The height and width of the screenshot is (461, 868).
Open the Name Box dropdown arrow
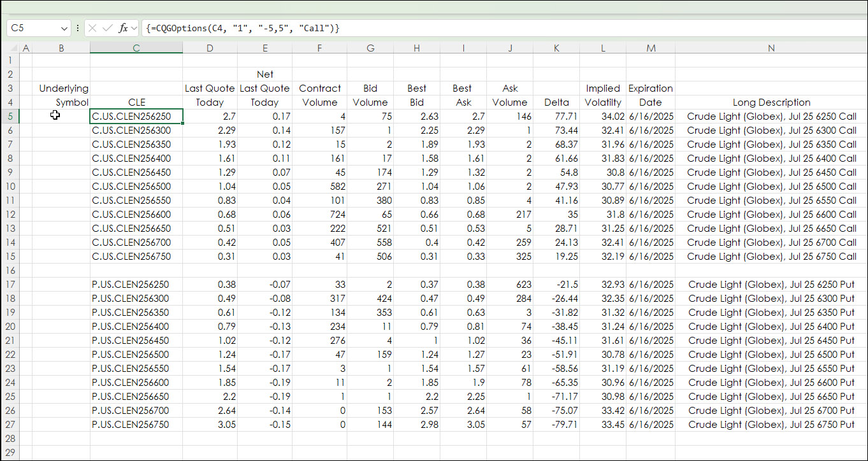(x=64, y=28)
